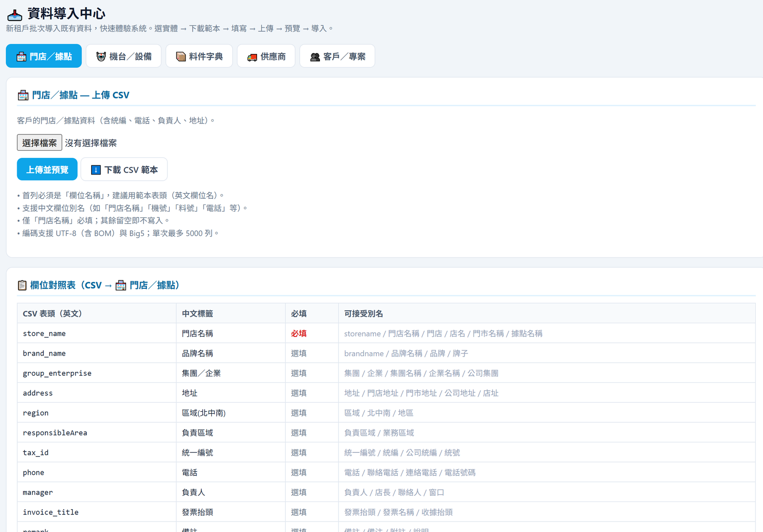Image resolution: width=763 pixels, height=532 pixels.
Task: Click the phone table cell
Action: click(x=97, y=472)
